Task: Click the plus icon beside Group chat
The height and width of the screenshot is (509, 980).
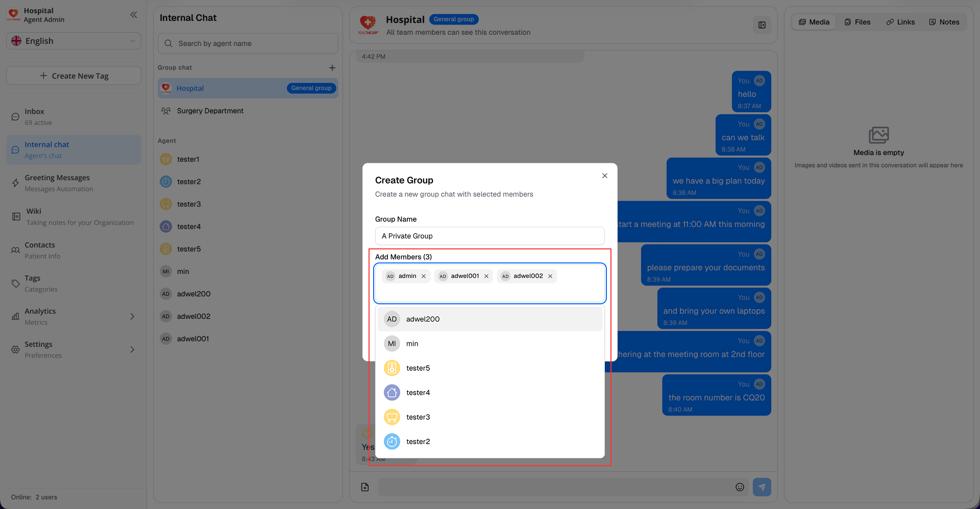Action: (x=332, y=68)
